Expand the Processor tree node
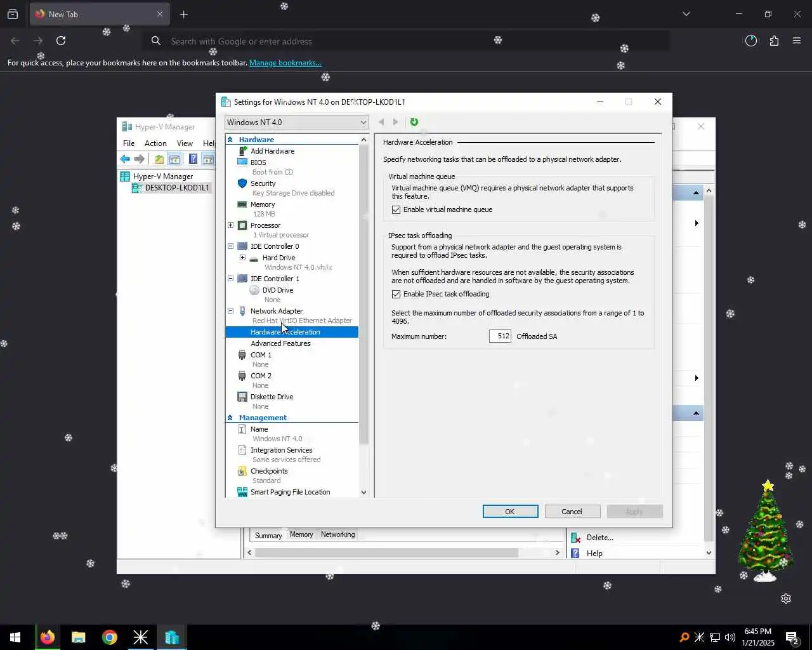 point(230,225)
